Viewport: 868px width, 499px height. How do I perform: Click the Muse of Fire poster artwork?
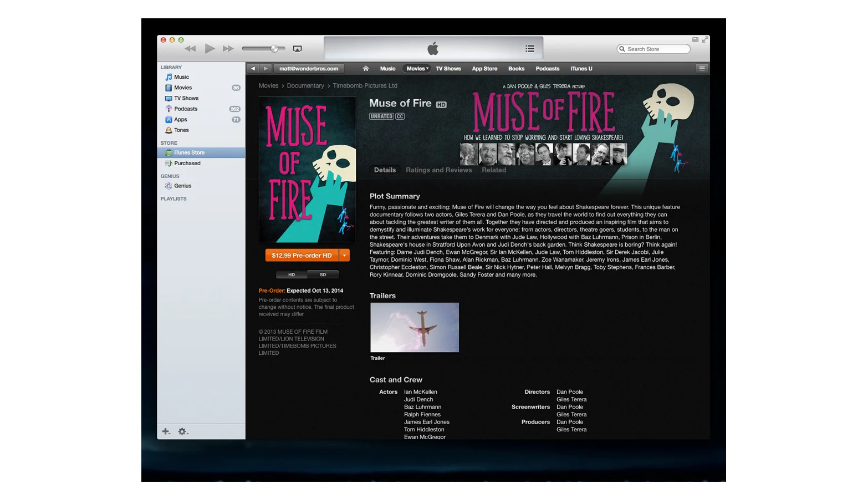click(308, 170)
